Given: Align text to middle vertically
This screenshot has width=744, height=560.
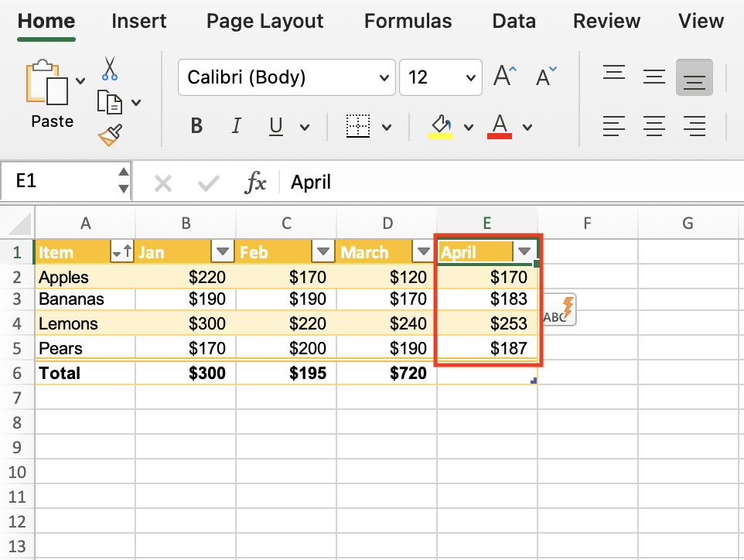Looking at the screenshot, I should (x=654, y=77).
